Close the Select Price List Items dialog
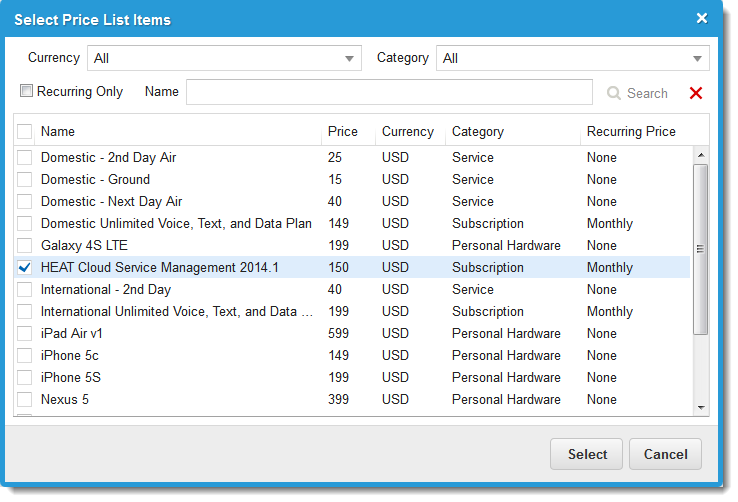Viewport: 738px width, 502px height. (701, 18)
